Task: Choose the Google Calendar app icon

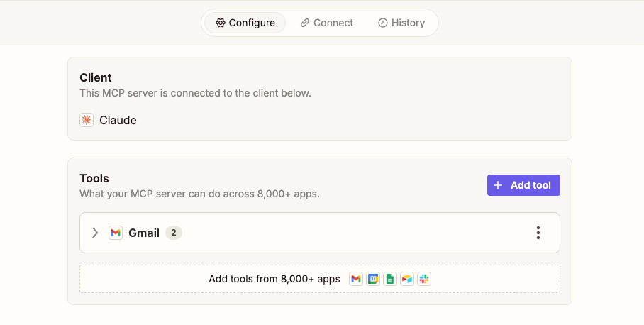Action: (x=373, y=279)
